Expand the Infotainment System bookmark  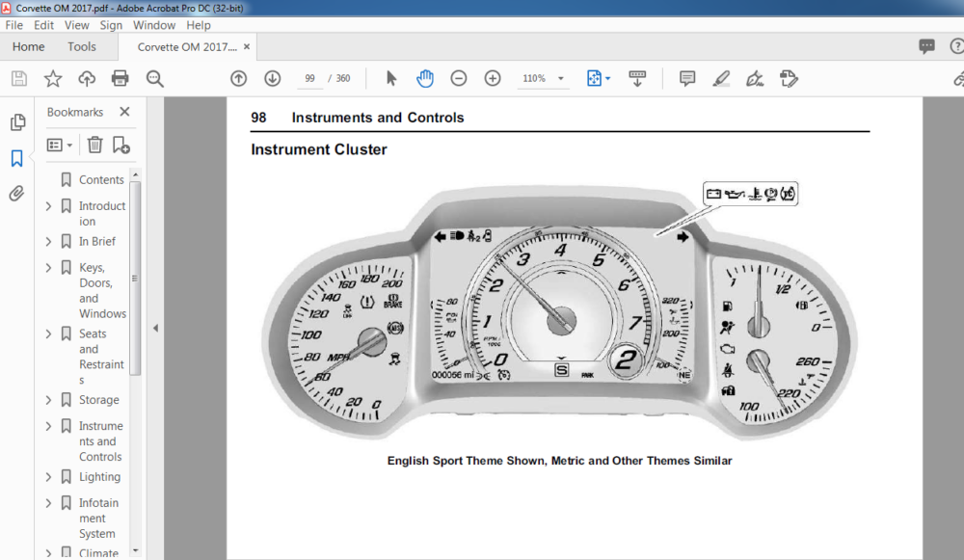[x=48, y=503]
